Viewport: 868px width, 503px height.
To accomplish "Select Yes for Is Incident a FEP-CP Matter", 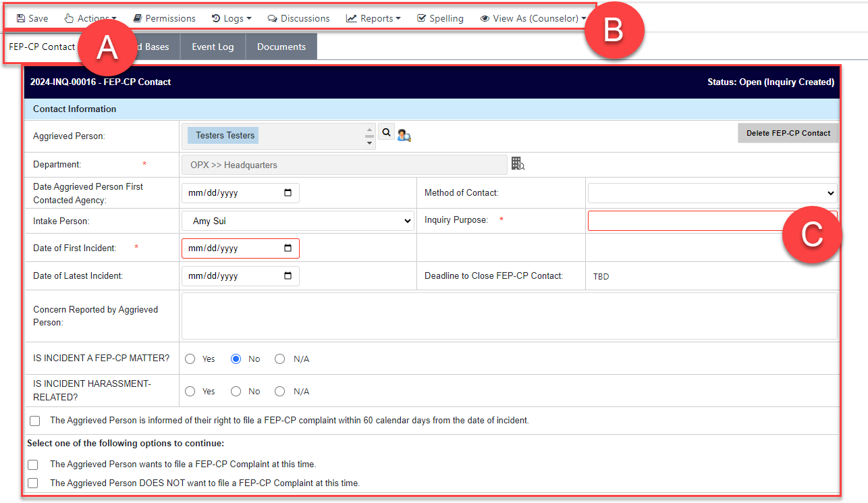I will point(190,359).
